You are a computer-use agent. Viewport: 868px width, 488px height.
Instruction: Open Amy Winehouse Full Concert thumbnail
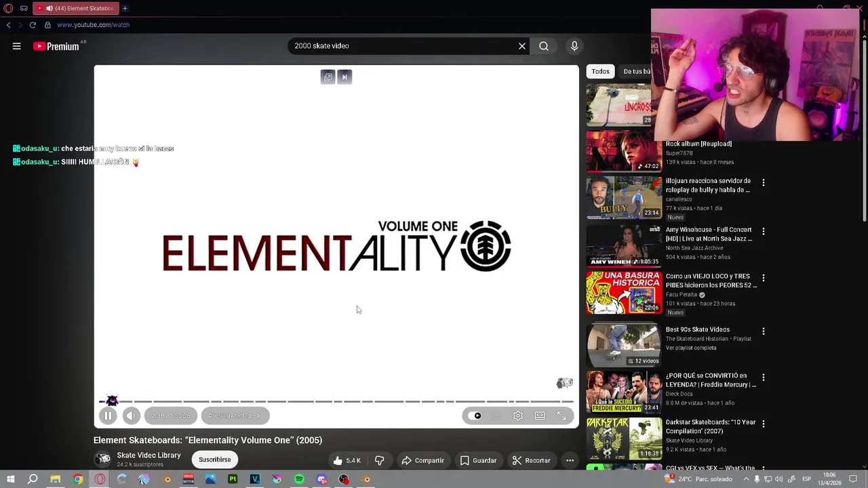click(624, 245)
